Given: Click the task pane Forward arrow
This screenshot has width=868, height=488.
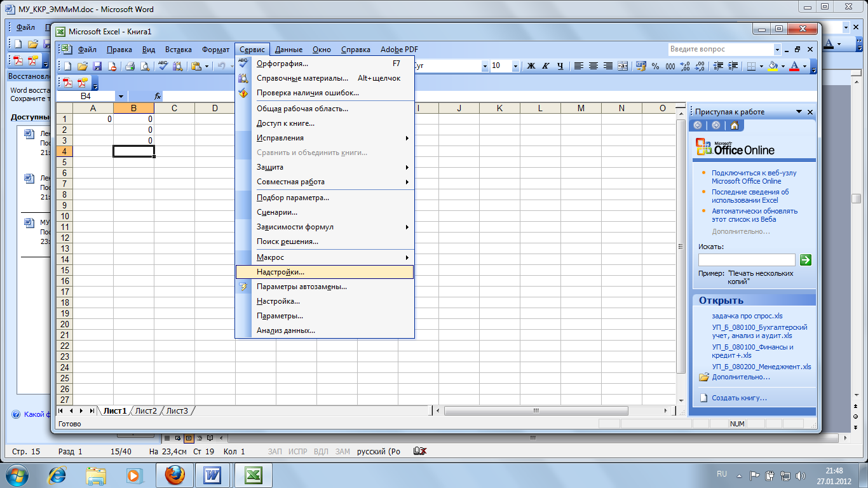Looking at the screenshot, I should tap(716, 125).
